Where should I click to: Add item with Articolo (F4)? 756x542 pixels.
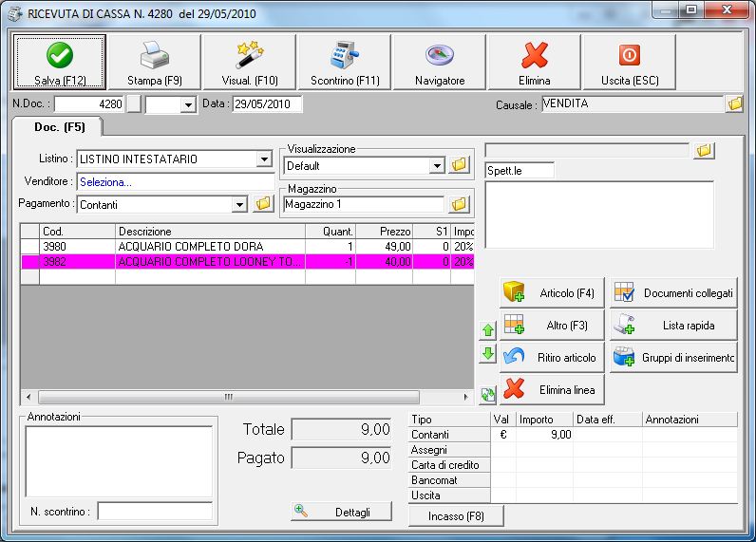(552, 293)
